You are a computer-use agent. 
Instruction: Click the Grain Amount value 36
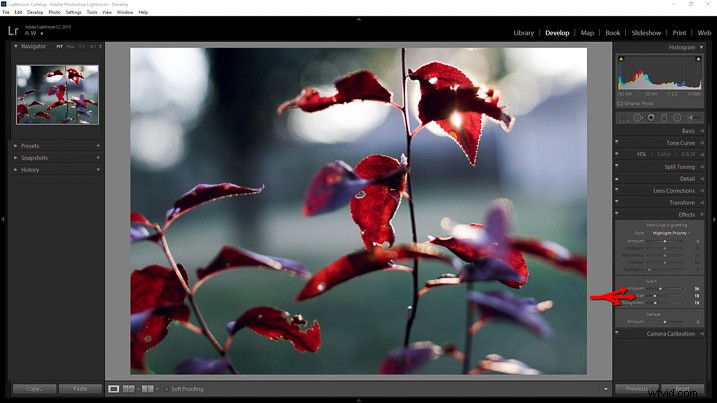(697, 289)
